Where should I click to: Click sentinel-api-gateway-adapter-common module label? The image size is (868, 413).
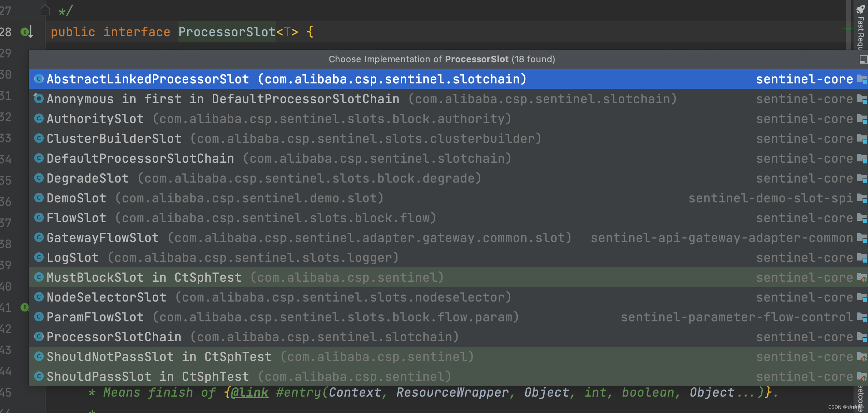click(722, 238)
